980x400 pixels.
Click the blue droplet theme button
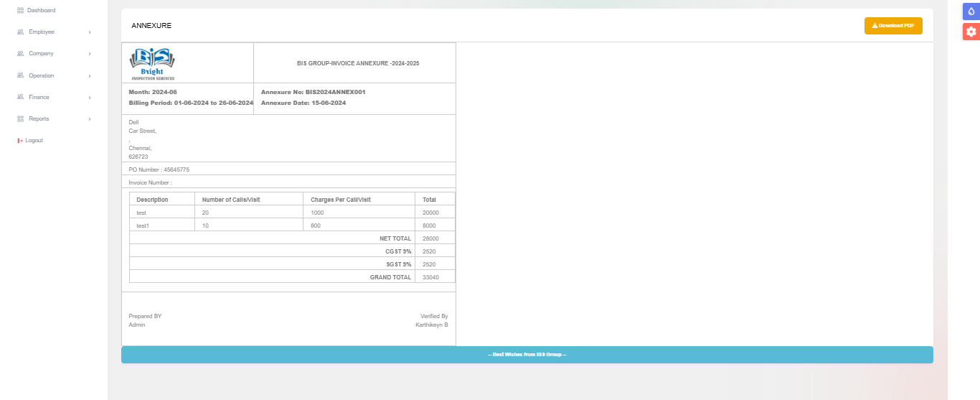coord(971,11)
